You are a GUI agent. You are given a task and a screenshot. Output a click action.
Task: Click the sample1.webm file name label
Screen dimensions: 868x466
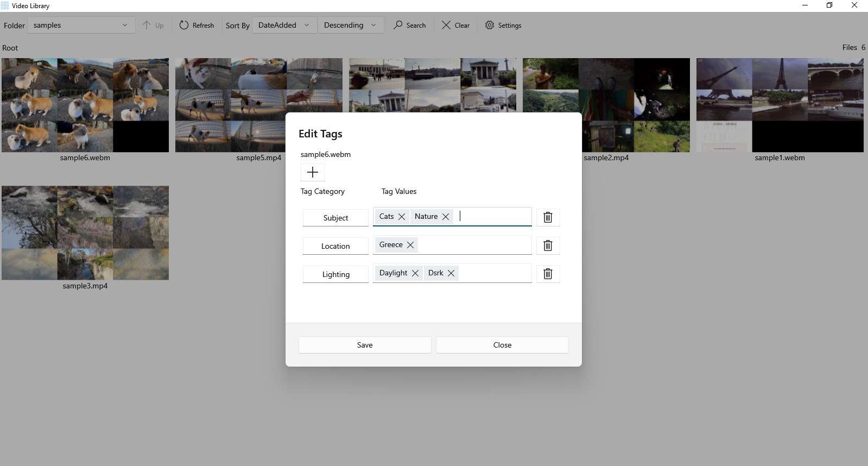click(x=780, y=158)
